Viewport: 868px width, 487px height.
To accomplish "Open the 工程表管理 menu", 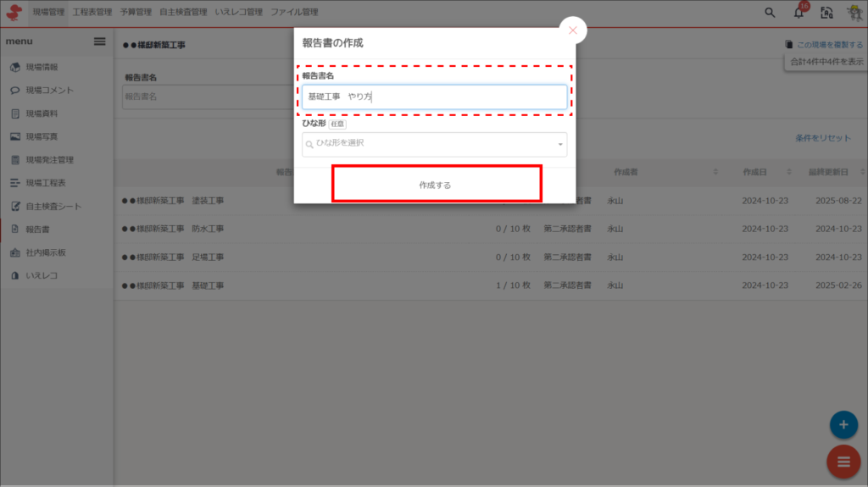I will click(x=92, y=13).
